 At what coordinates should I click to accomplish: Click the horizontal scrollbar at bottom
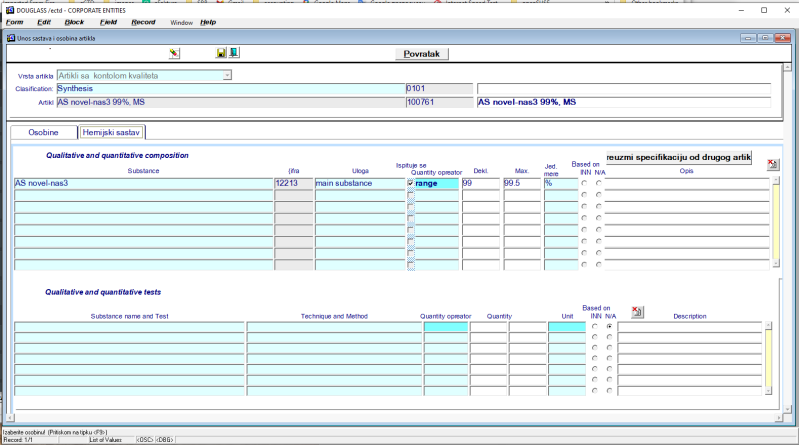[x=399, y=416]
